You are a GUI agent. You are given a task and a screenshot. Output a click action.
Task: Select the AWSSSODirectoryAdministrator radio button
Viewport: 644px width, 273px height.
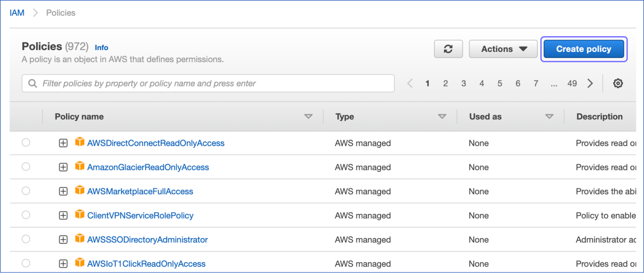point(26,239)
